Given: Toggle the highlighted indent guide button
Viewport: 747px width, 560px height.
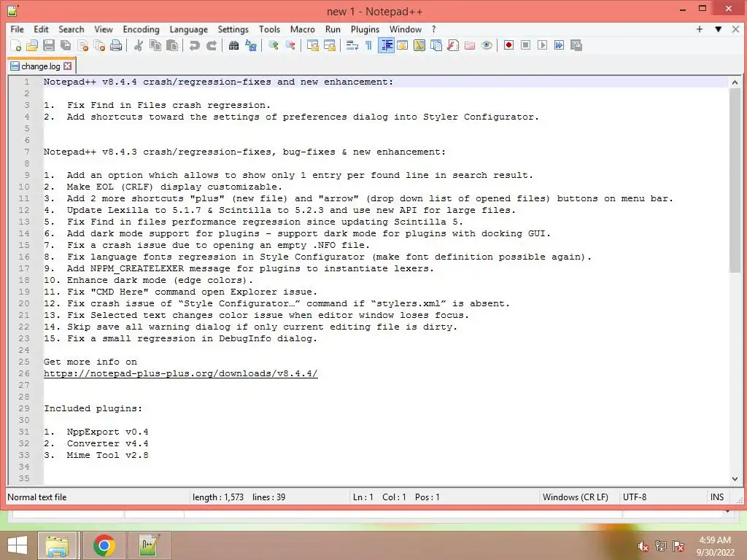Looking at the screenshot, I should 386,45.
